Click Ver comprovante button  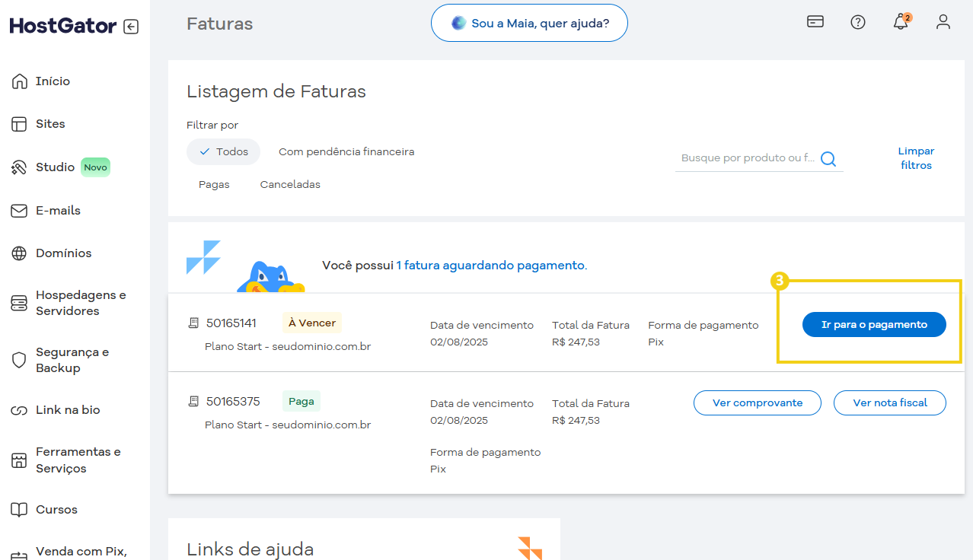point(758,403)
